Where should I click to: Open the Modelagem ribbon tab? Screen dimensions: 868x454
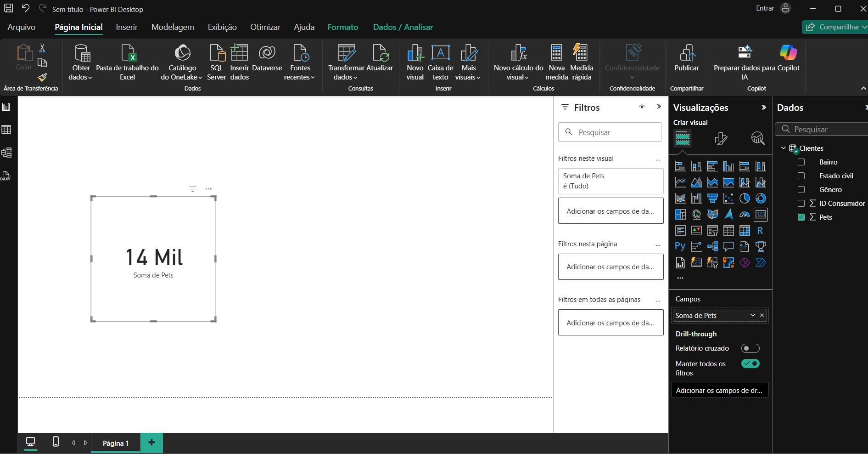pos(173,27)
